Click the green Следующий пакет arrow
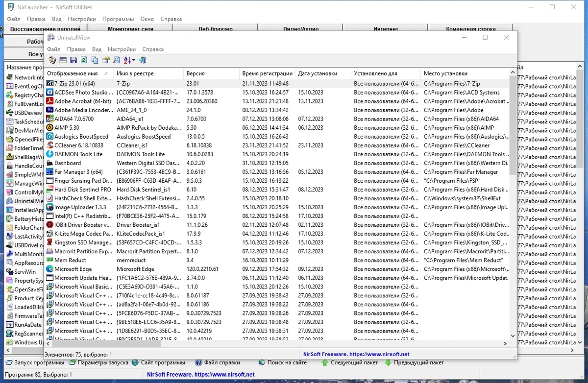Image resolution: width=588 pixels, height=383 pixels. 324,363
